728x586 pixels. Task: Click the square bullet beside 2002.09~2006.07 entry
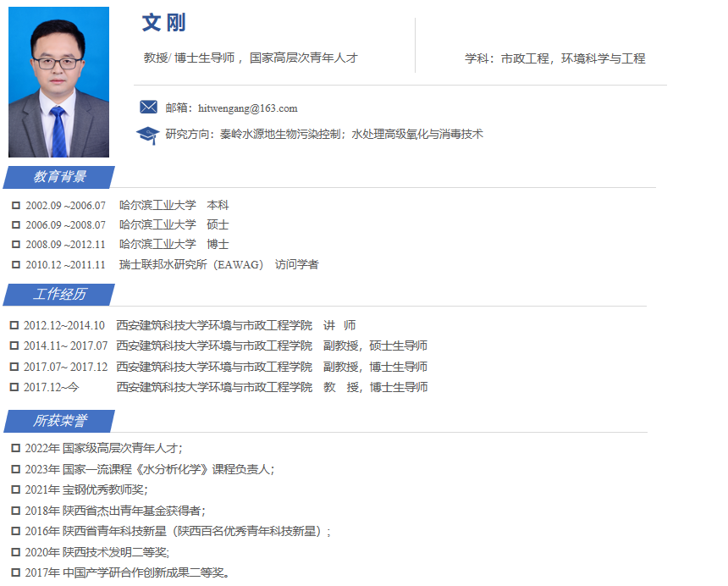pos(16,206)
